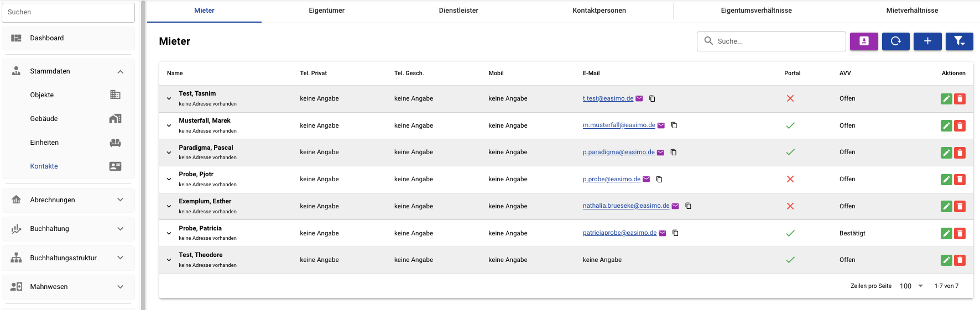
Task: Edit the Exemplum, Esther entry
Action: (946, 207)
